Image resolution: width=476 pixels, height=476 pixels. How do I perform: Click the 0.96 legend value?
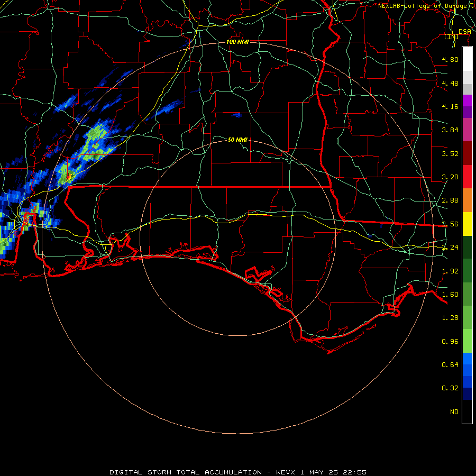tap(450, 342)
